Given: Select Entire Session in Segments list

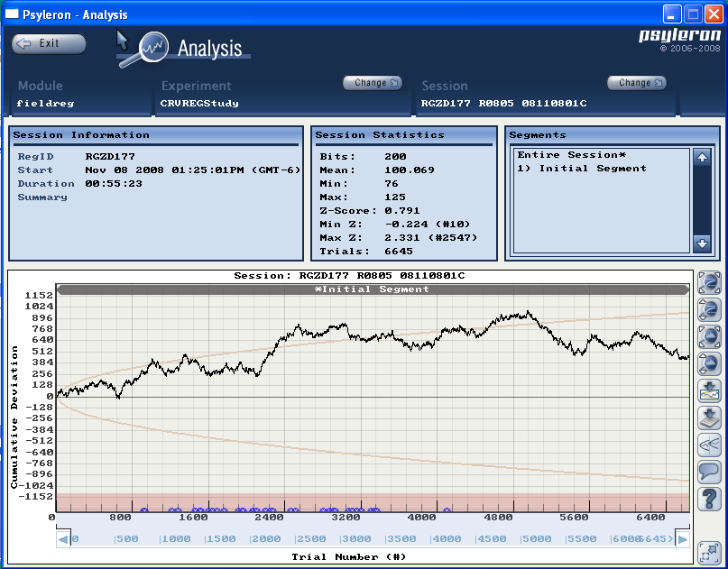Looking at the screenshot, I should tap(571, 155).
